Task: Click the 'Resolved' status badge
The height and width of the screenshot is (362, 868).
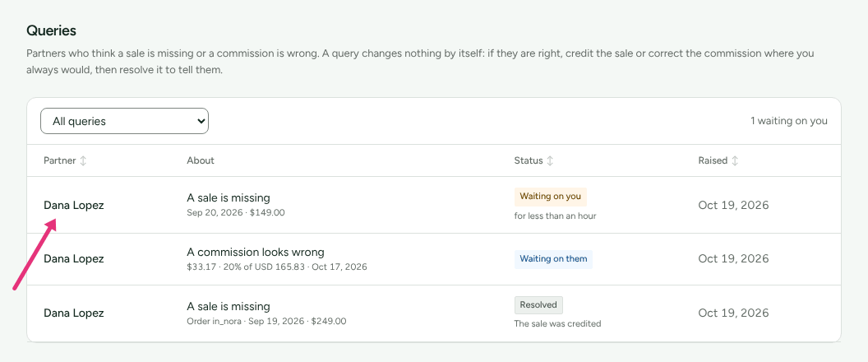Action: (x=538, y=305)
